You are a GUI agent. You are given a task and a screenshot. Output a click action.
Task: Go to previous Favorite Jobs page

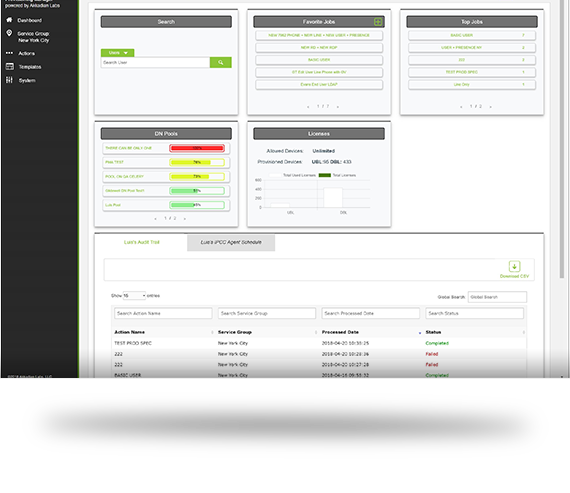(x=308, y=107)
